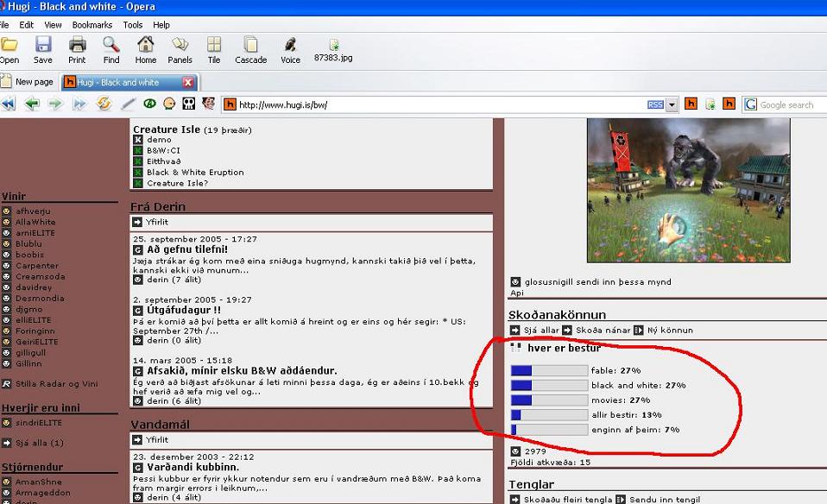Click the Open folder toolbar icon
Image resolution: width=827 pixels, height=504 pixels.
coord(9,50)
